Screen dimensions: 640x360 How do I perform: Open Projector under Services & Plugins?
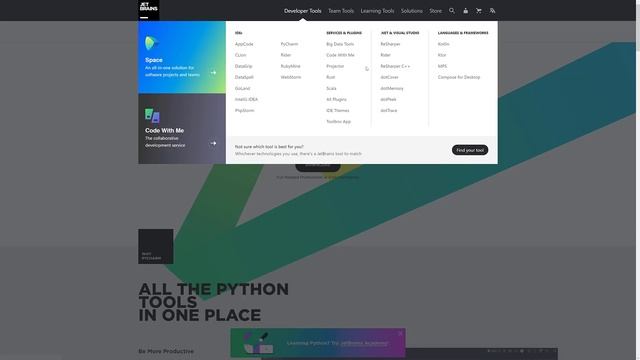335,66
